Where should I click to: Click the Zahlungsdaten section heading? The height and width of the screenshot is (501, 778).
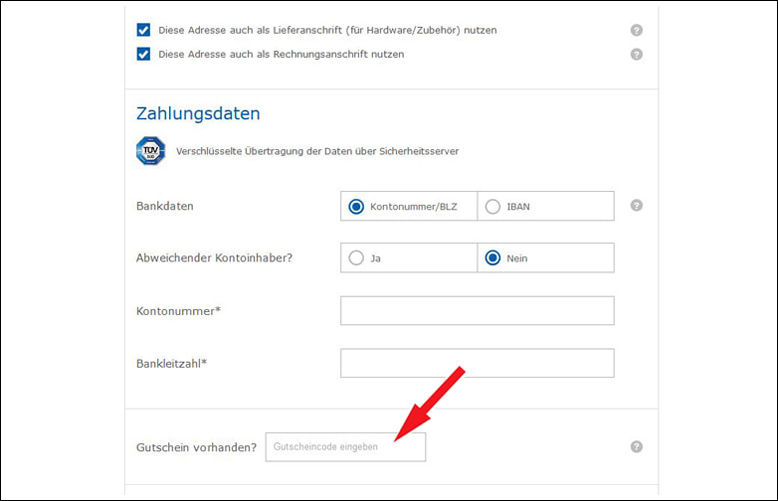(x=198, y=114)
